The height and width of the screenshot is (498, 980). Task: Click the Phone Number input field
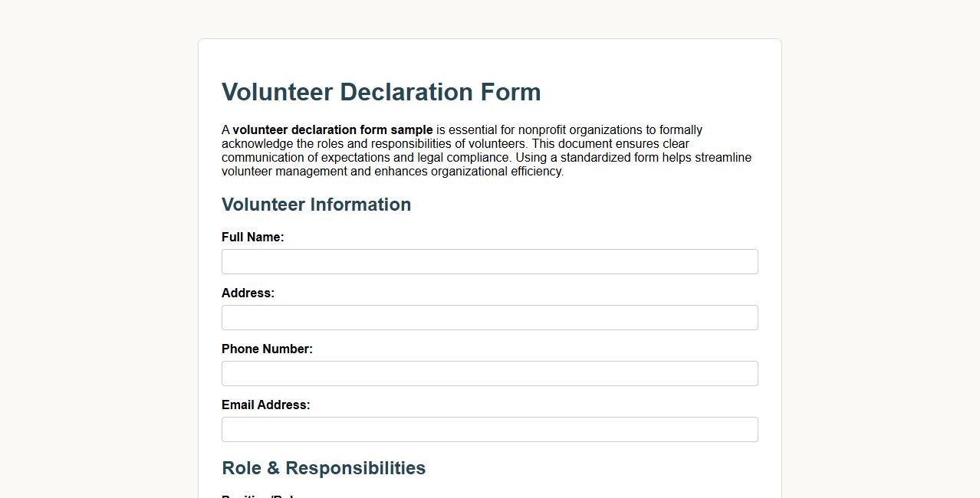tap(489, 373)
